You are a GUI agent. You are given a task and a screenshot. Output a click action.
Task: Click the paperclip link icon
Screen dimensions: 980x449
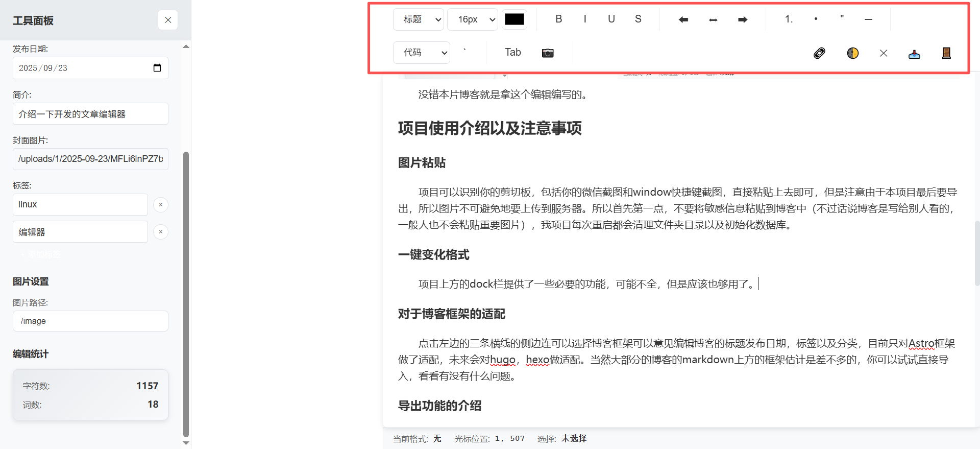pyautogui.click(x=819, y=53)
